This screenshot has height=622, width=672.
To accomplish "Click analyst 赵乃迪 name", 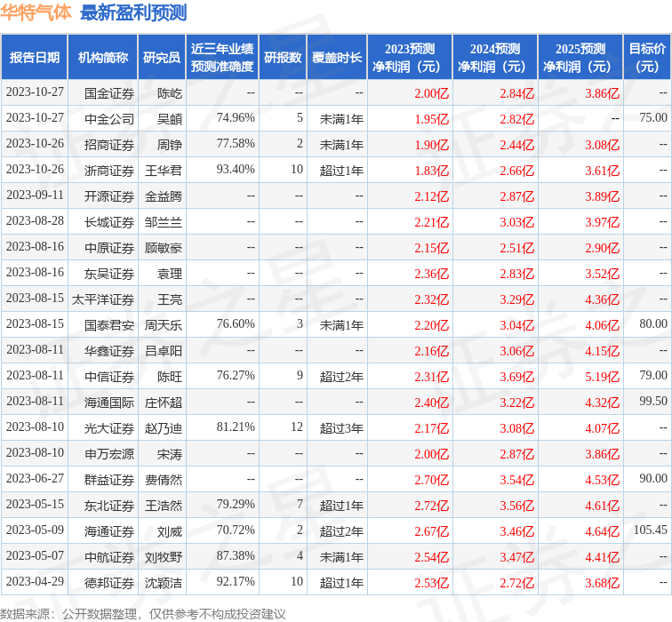I will (x=164, y=428).
